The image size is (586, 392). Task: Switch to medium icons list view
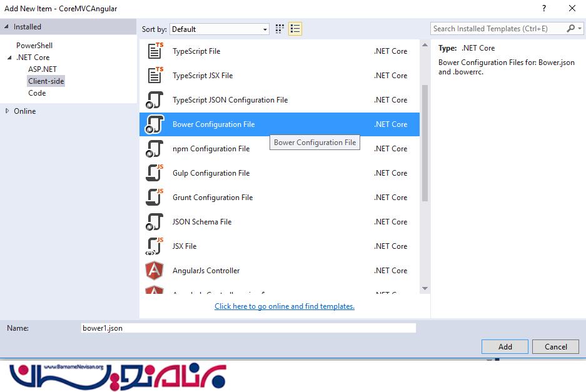295,29
